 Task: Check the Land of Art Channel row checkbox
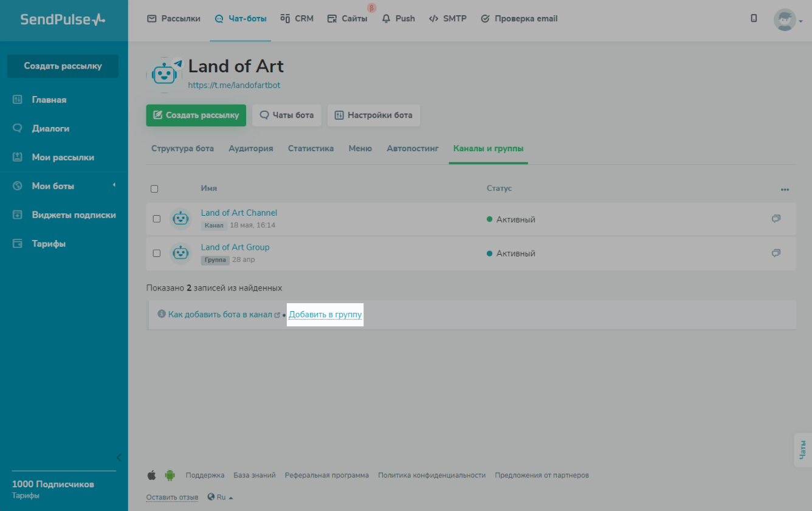pos(157,219)
